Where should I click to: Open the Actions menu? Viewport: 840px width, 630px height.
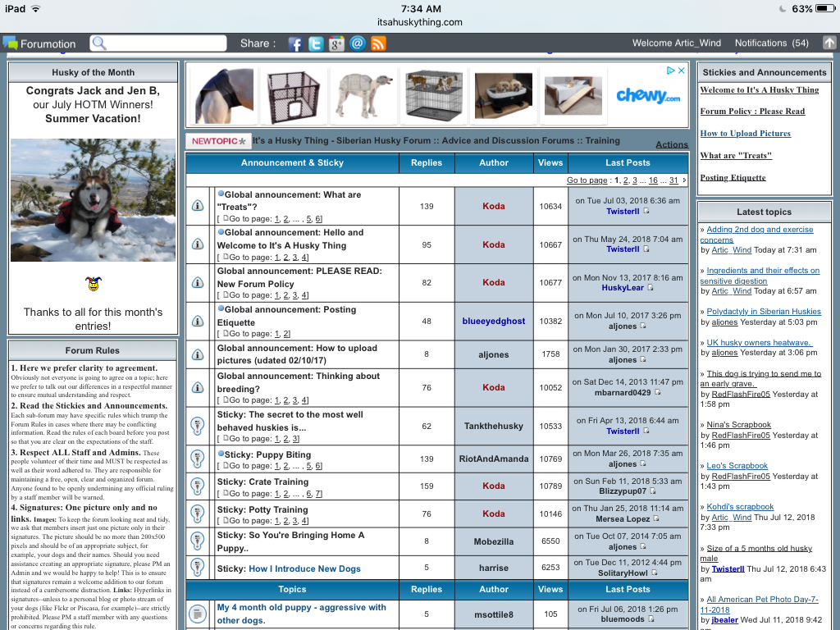click(672, 144)
